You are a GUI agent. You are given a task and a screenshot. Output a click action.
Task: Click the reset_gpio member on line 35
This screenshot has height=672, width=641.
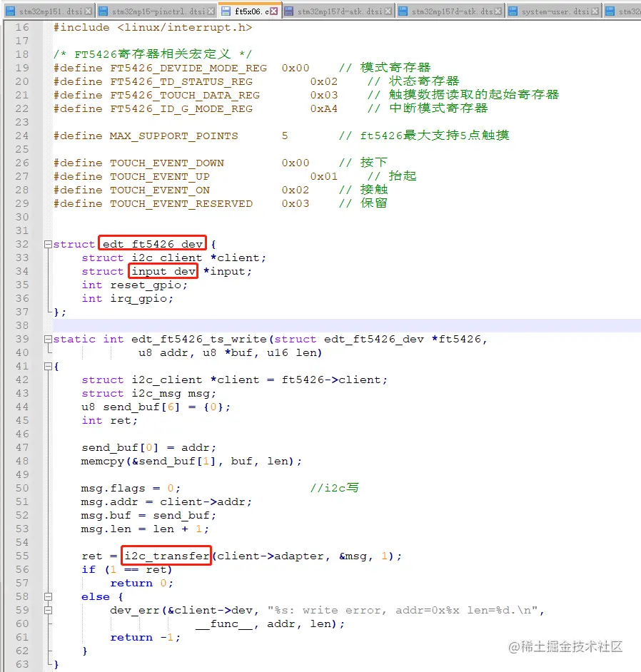[146, 285]
